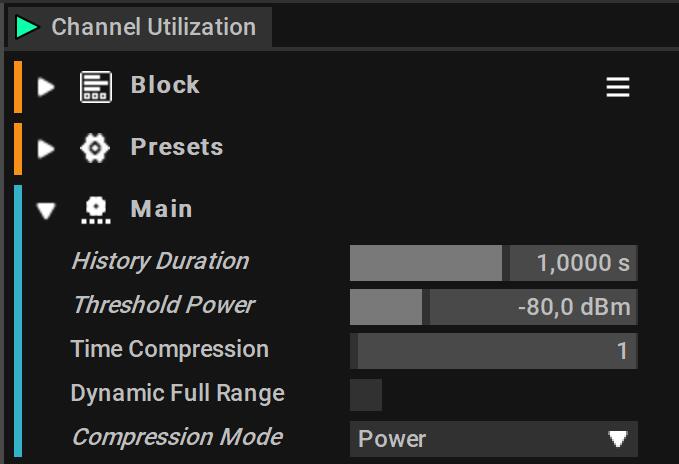Click the Block section heading
This screenshot has height=464, width=679.
[165, 85]
